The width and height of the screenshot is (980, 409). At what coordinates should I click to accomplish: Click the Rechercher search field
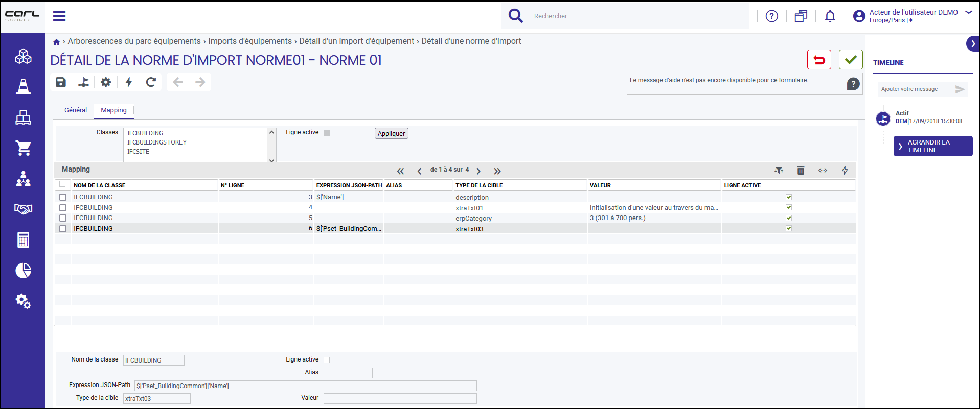tap(639, 16)
